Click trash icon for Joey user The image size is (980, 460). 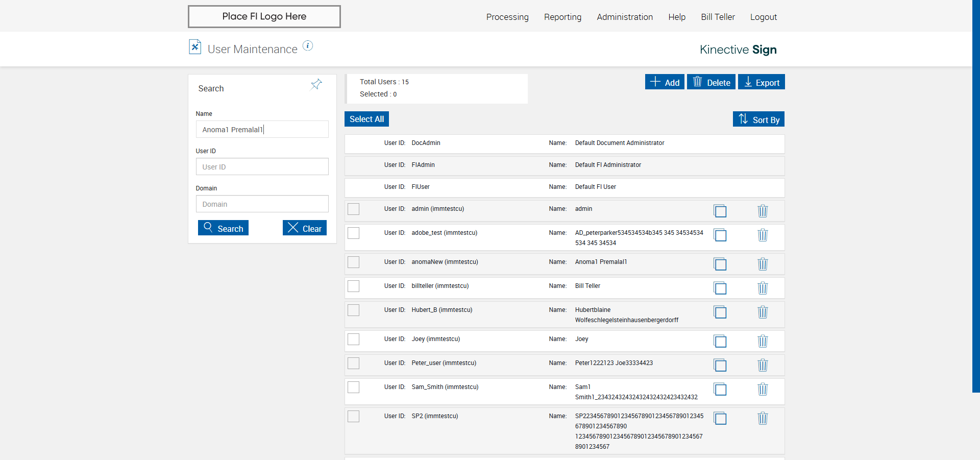(x=763, y=341)
